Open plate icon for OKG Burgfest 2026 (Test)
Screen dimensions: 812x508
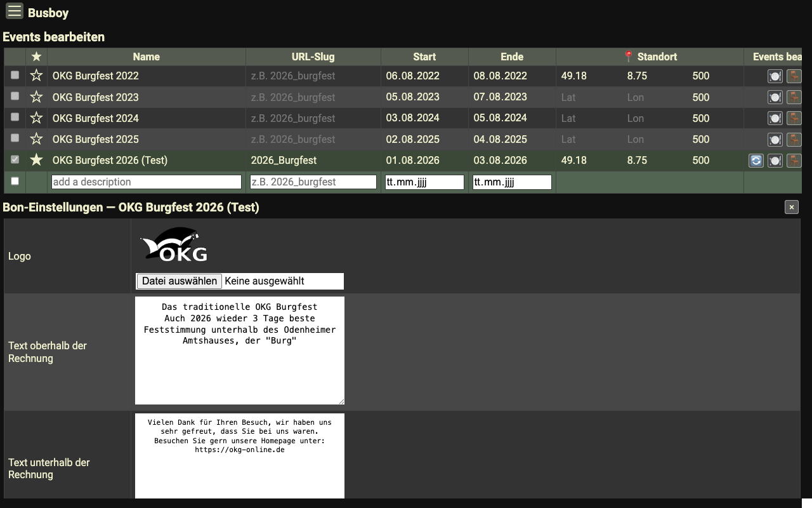tap(775, 161)
